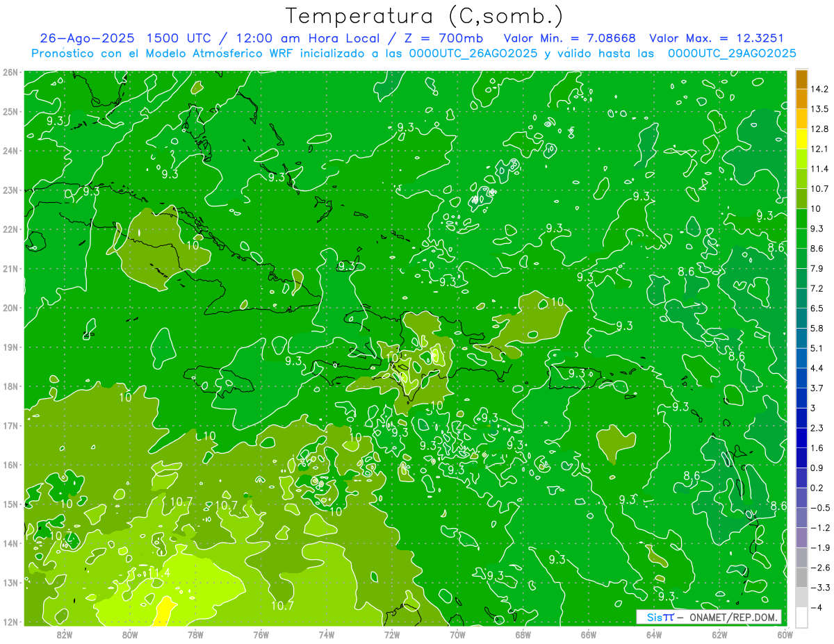
Task: Click the '0000UTC_29AGO2025' valid-until time
Action: click(x=732, y=53)
